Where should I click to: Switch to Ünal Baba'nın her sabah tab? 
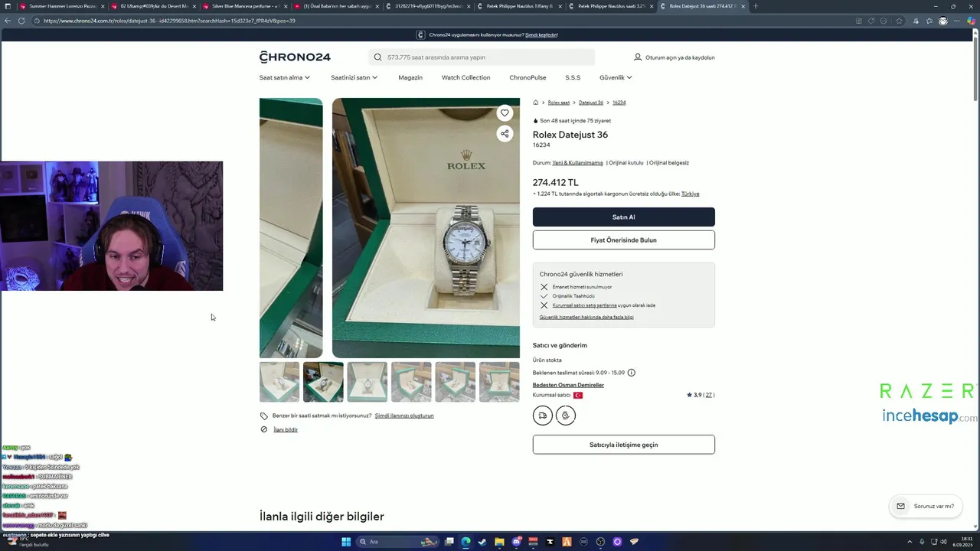[x=336, y=6]
